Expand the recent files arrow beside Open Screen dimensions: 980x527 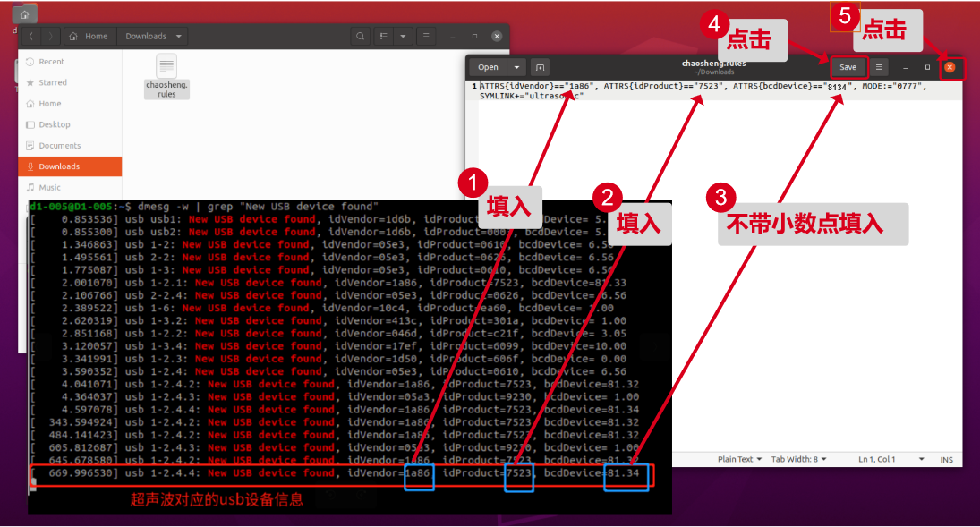(x=517, y=67)
